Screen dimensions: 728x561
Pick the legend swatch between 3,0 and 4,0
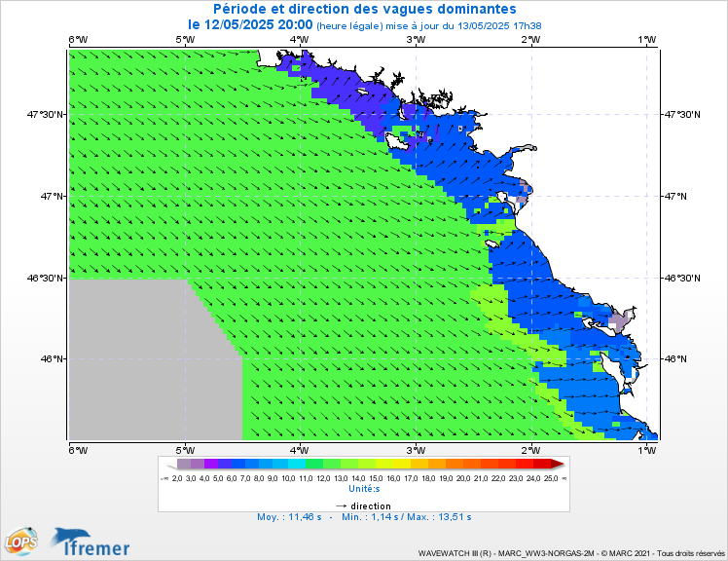[198, 464]
